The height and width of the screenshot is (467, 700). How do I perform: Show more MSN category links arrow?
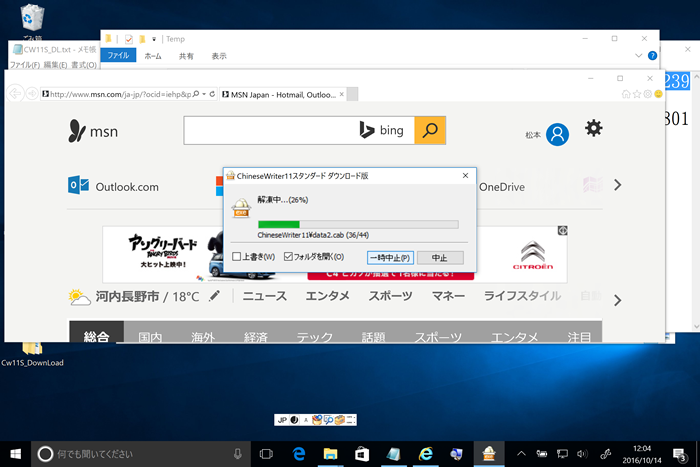617,300
